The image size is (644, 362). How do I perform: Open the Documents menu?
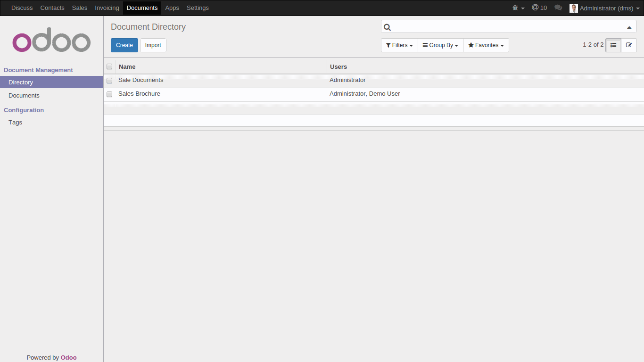click(142, 8)
